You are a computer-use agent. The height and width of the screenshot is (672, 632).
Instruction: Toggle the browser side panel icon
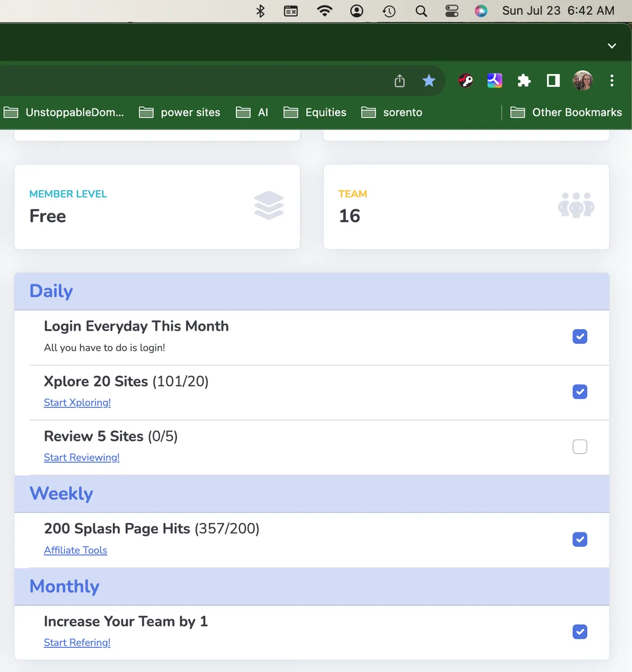553,80
